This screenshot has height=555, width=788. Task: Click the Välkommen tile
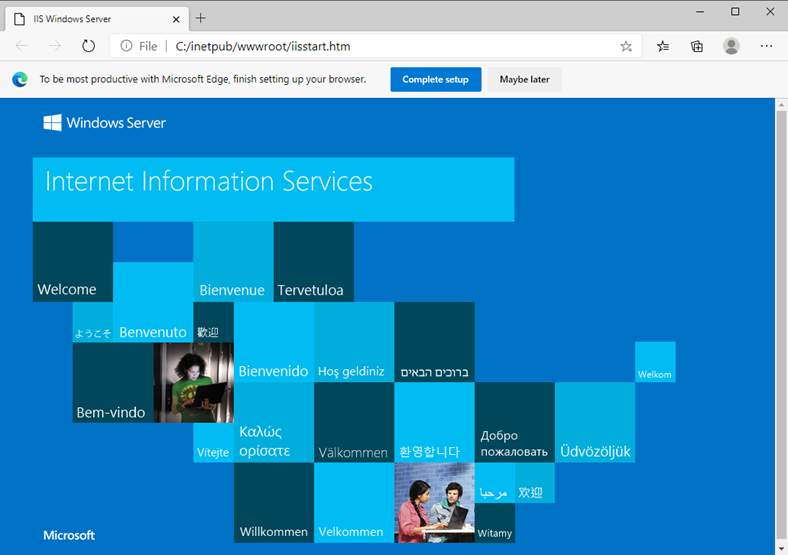click(354, 423)
